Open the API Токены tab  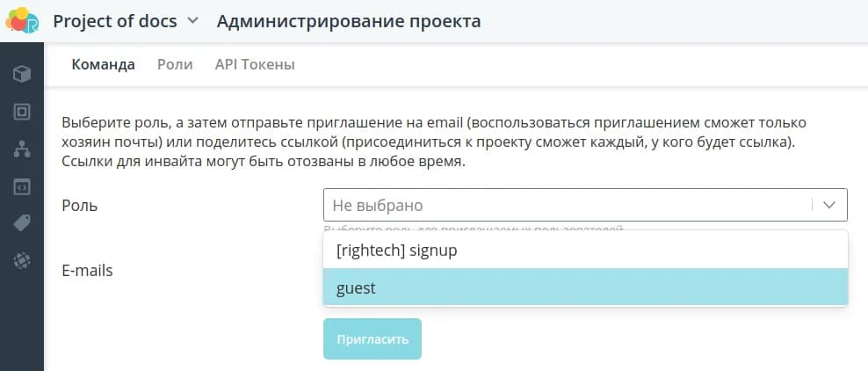pyautogui.click(x=255, y=64)
